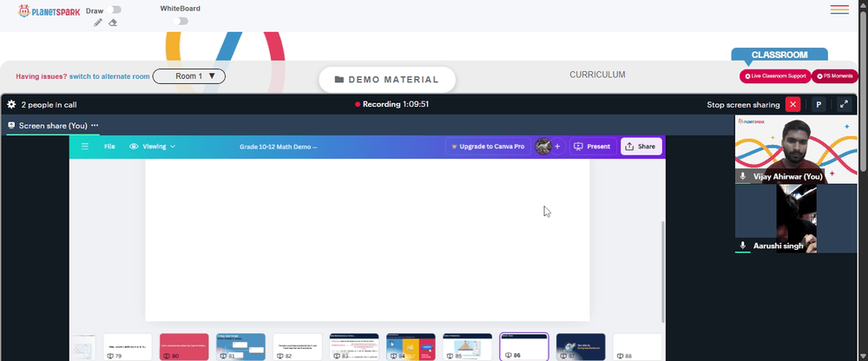Open call settings gear icon
The height and width of the screenshot is (361, 868).
coord(11,104)
